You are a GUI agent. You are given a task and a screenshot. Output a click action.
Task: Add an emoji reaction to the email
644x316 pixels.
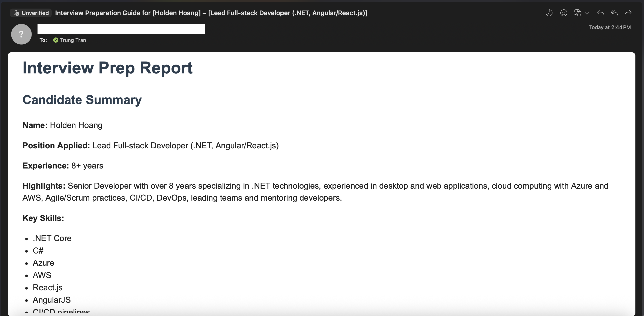click(x=563, y=13)
